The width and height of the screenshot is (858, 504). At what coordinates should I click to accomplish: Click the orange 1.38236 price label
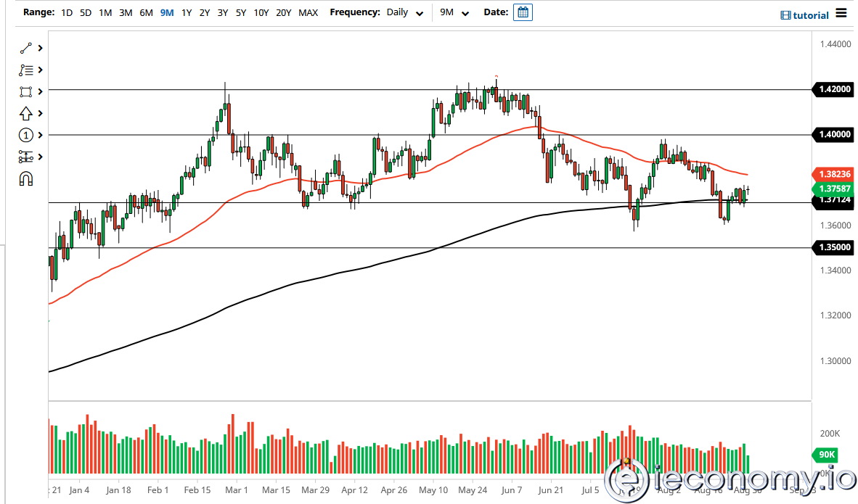[833, 174]
